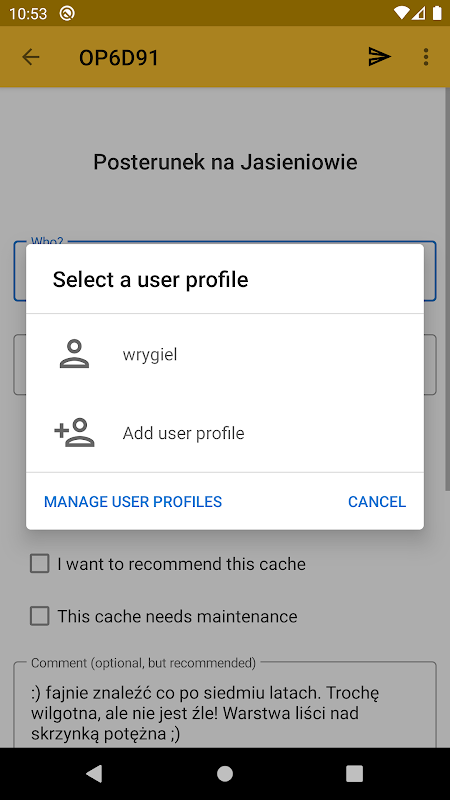Tap the 'Who?' profile field
Viewport: 450px width, 800px height.
pyautogui.click(x=224, y=270)
